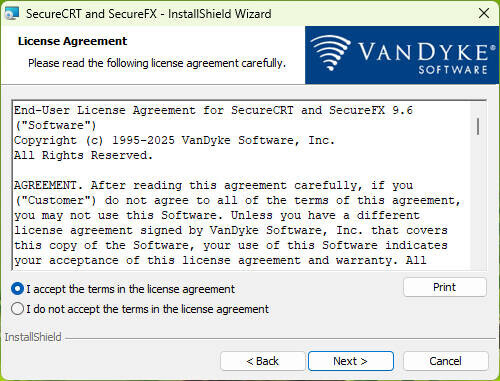Image resolution: width=500 pixels, height=381 pixels.
Task: Click the license text scrollbar thumb
Action: tap(478, 126)
